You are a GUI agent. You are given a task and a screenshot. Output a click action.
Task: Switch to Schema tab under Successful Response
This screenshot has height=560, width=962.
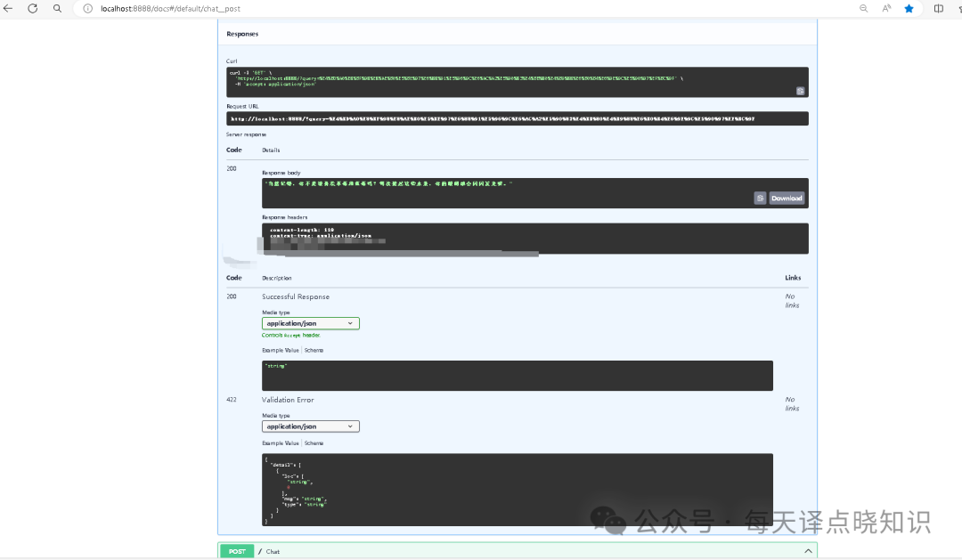click(x=314, y=350)
